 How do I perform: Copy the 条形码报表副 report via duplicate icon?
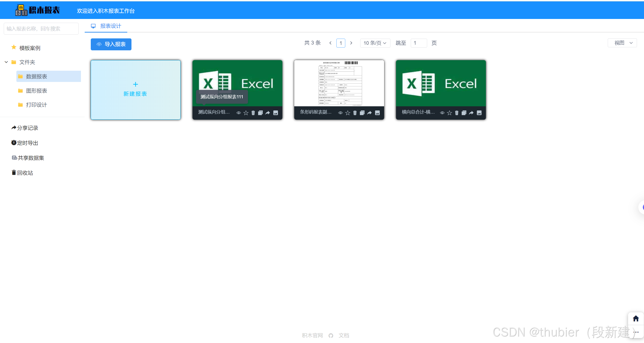coord(362,113)
